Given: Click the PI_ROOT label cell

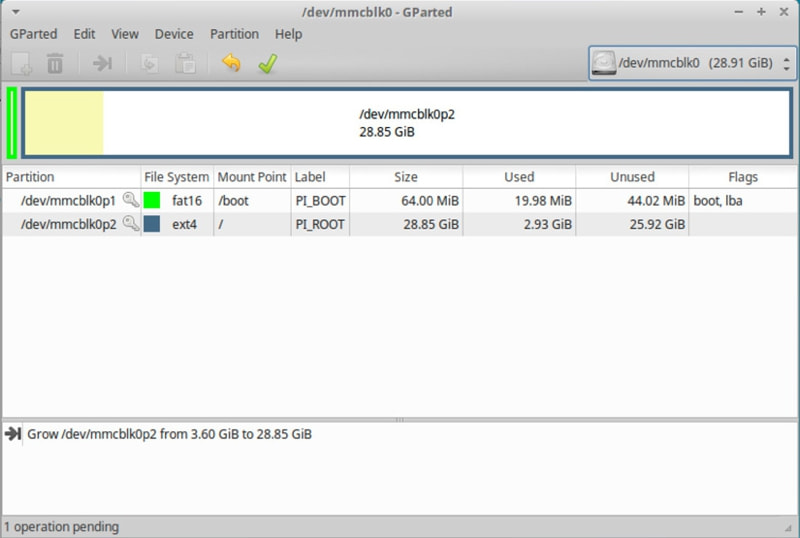Looking at the screenshot, I should pos(320,224).
